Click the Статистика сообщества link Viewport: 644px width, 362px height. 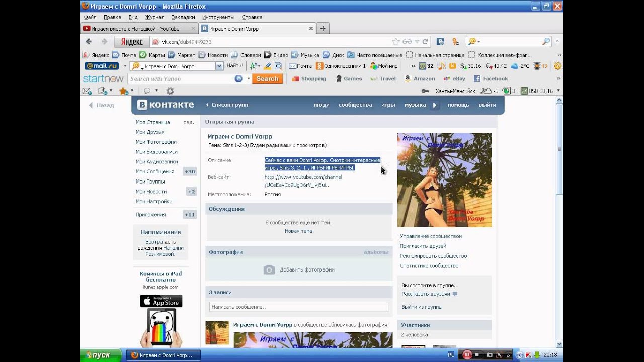click(429, 266)
